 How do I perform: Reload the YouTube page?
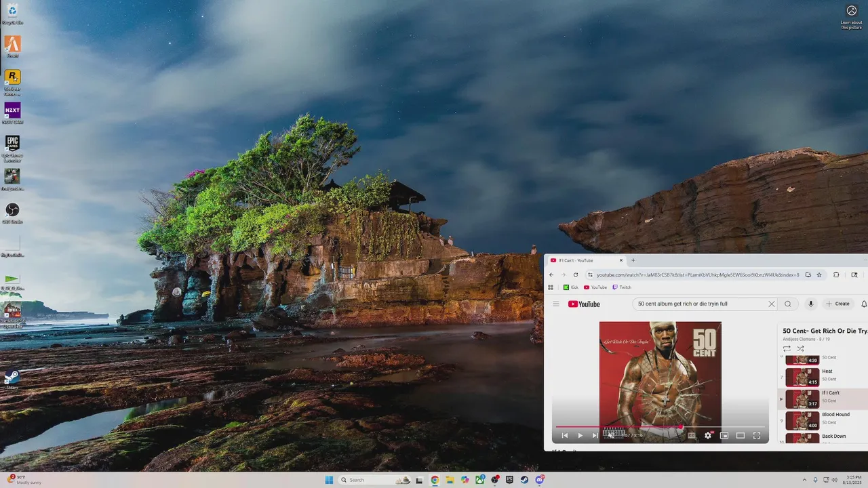[x=576, y=274]
